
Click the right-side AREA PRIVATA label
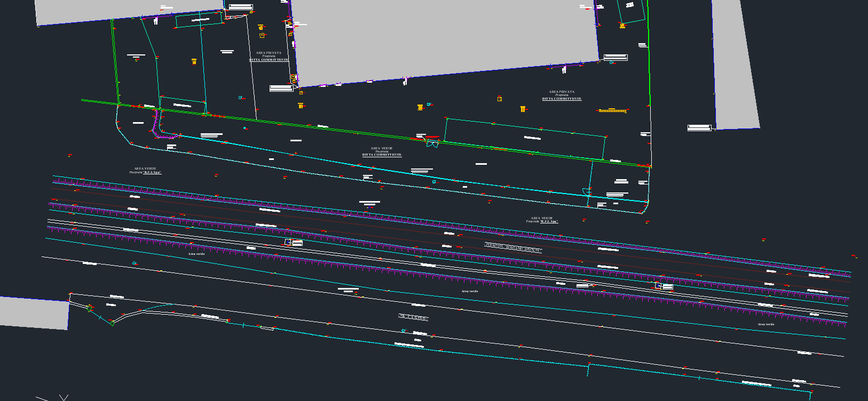pyautogui.click(x=562, y=95)
